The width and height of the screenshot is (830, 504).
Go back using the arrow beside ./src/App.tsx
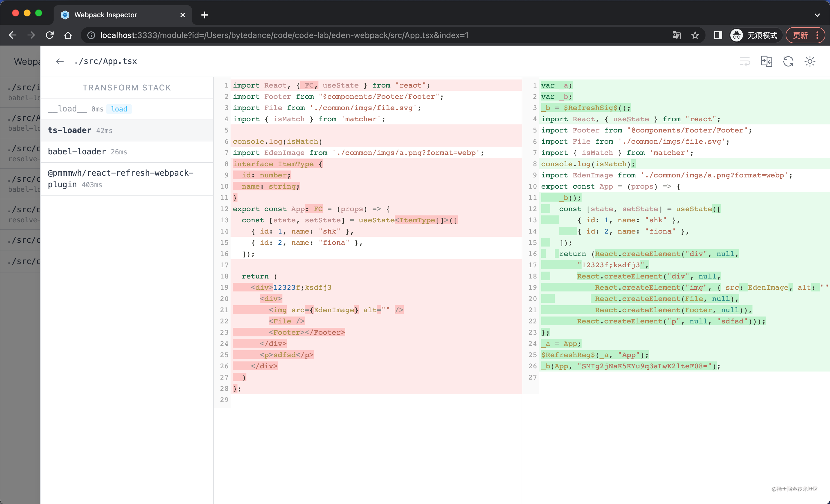click(60, 61)
